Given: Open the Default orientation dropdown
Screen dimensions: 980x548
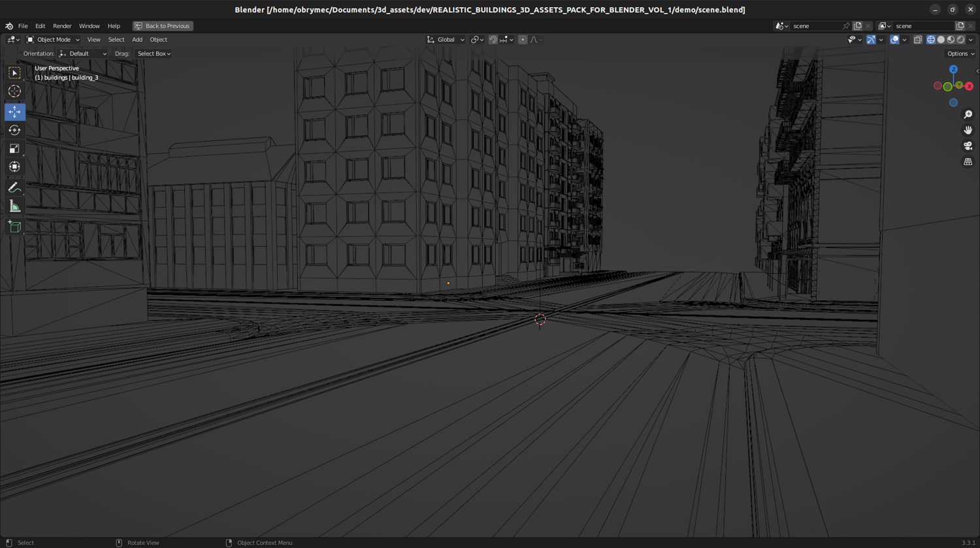Looking at the screenshot, I should click(x=82, y=54).
